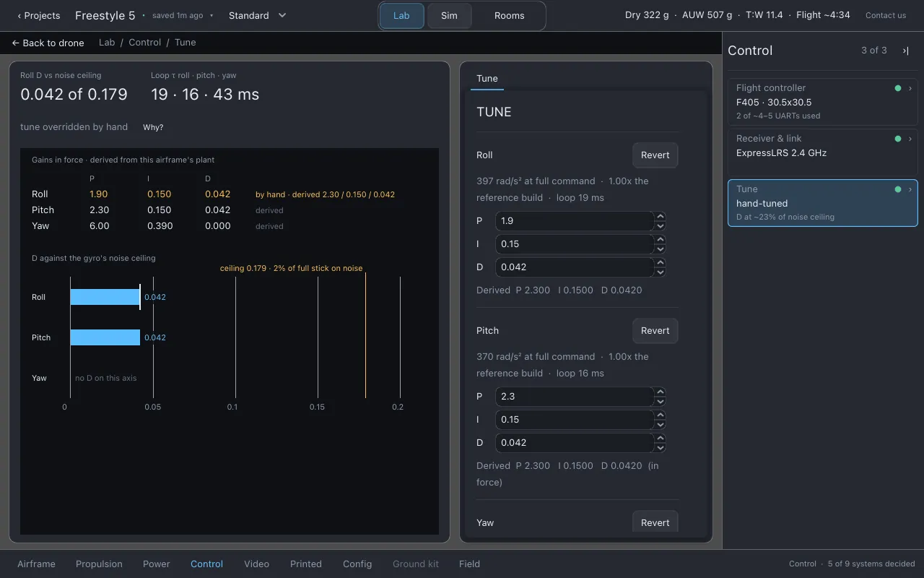Decrease Pitch P value with down arrow
924x578 pixels.
tap(661, 401)
